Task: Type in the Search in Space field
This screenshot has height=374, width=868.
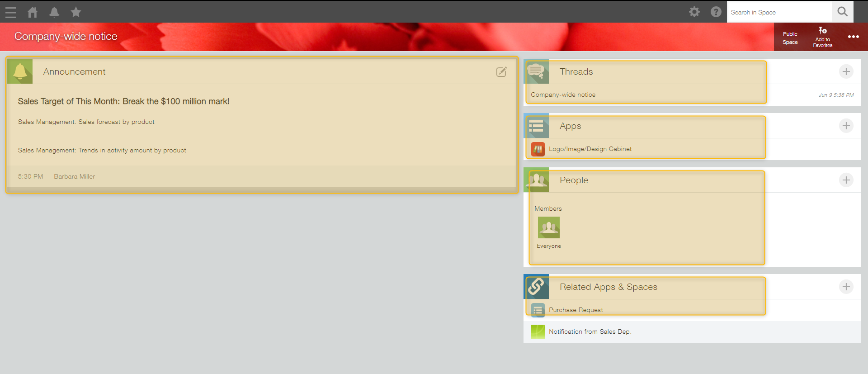Action: click(779, 12)
